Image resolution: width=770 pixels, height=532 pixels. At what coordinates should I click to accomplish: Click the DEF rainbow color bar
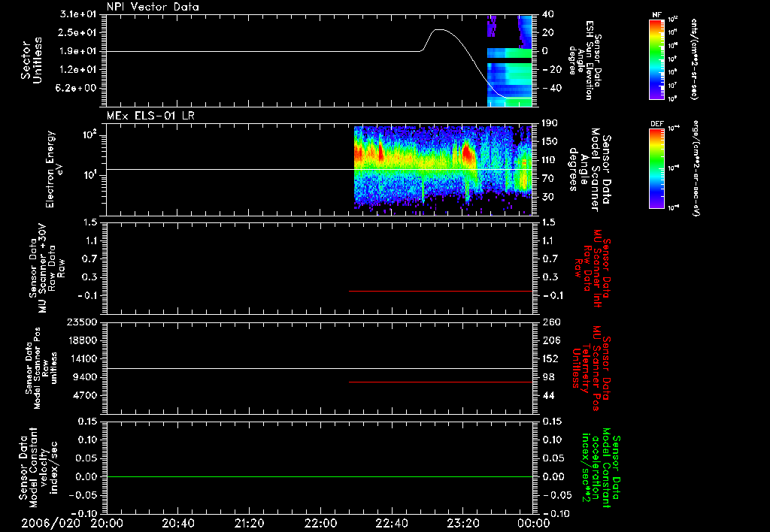656,168
